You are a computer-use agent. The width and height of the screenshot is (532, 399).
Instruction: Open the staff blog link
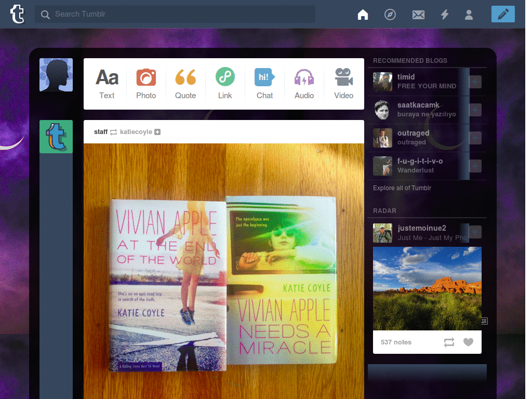click(101, 131)
